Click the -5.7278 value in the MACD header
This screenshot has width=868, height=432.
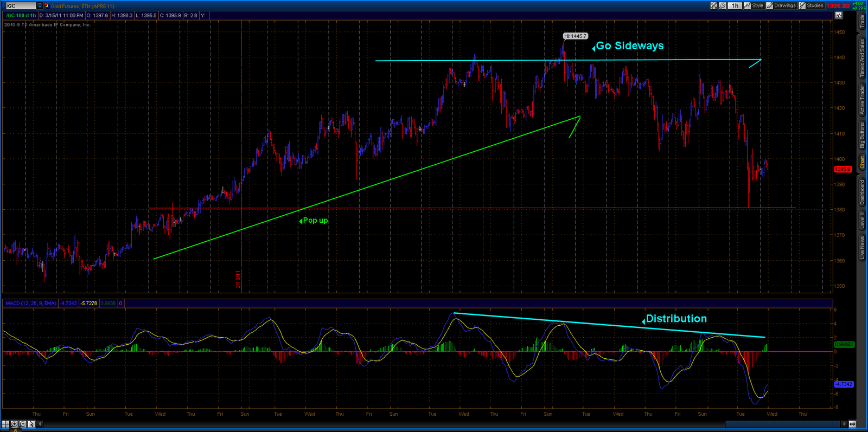coord(88,304)
